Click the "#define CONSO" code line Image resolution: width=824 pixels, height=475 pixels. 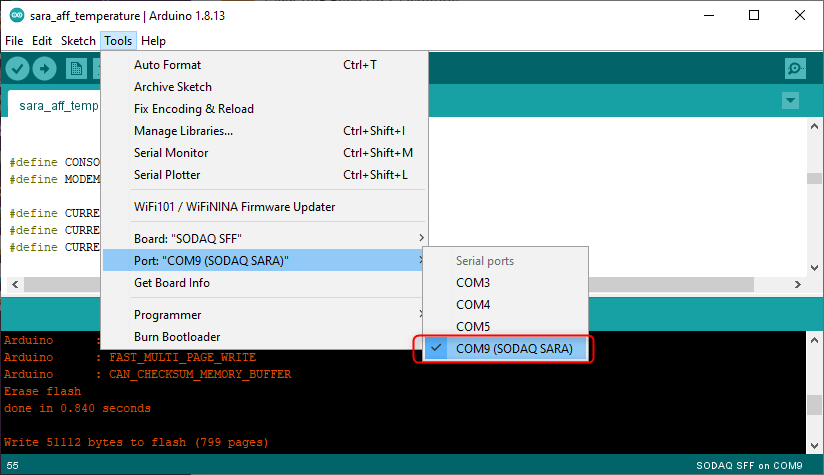point(55,162)
